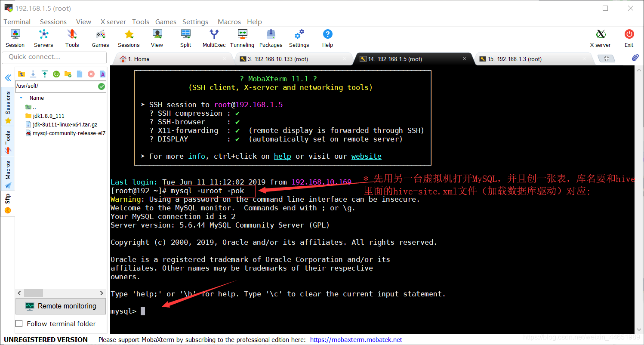Switch to tab 3. 192.168.10.133 (root)
Image resolution: width=644 pixels, height=345 pixels.
tap(293, 59)
